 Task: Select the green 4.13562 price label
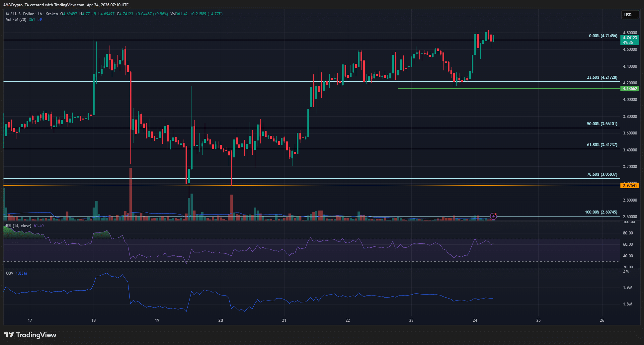click(x=629, y=89)
